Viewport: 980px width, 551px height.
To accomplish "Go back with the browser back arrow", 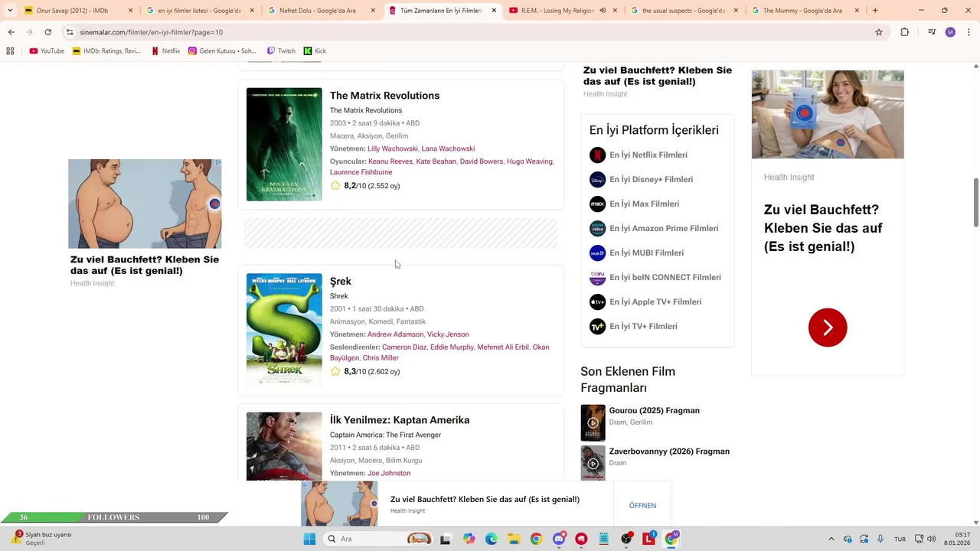I will (x=11, y=32).
